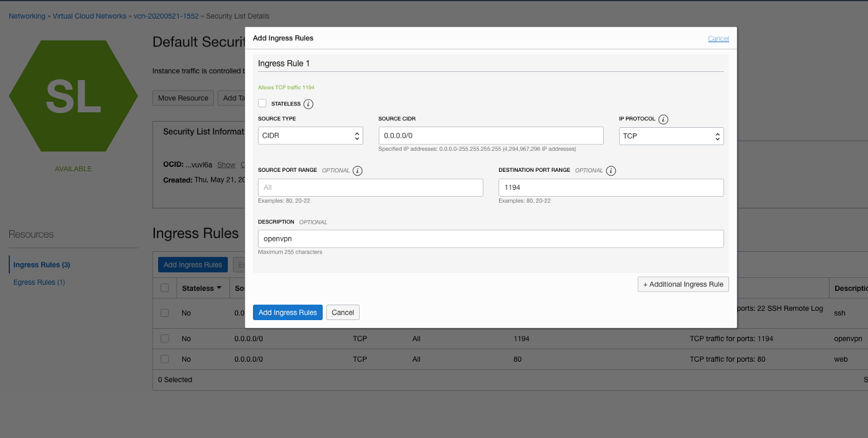Click the Cancel link in dialog header
The image size is (868, 438).
pyautogui.click(x=719, y=38)
